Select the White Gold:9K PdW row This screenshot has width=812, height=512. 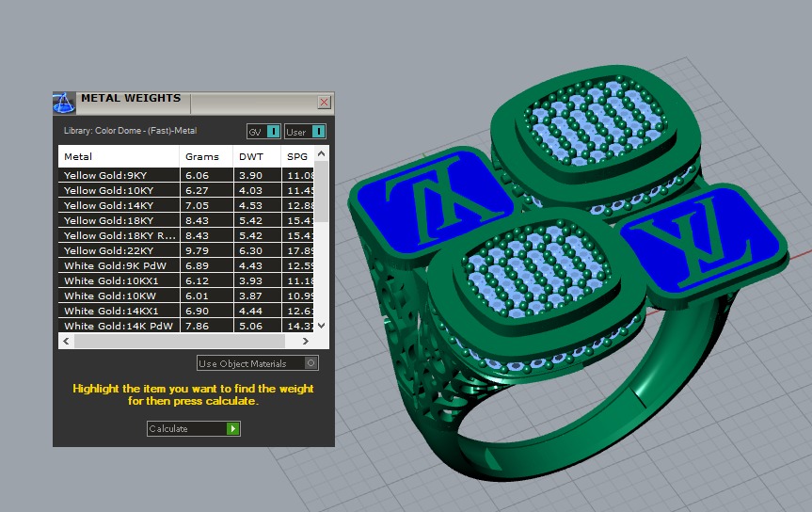186,265
